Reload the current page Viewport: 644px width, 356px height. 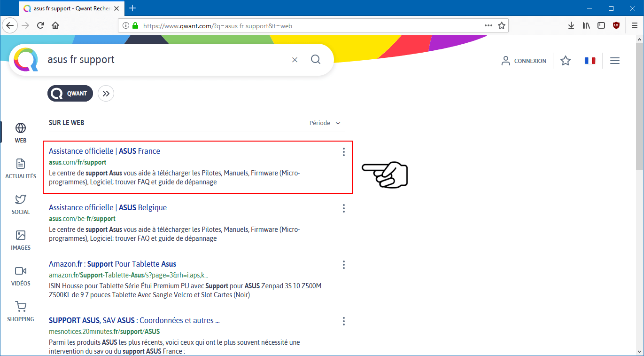point(40,25)
